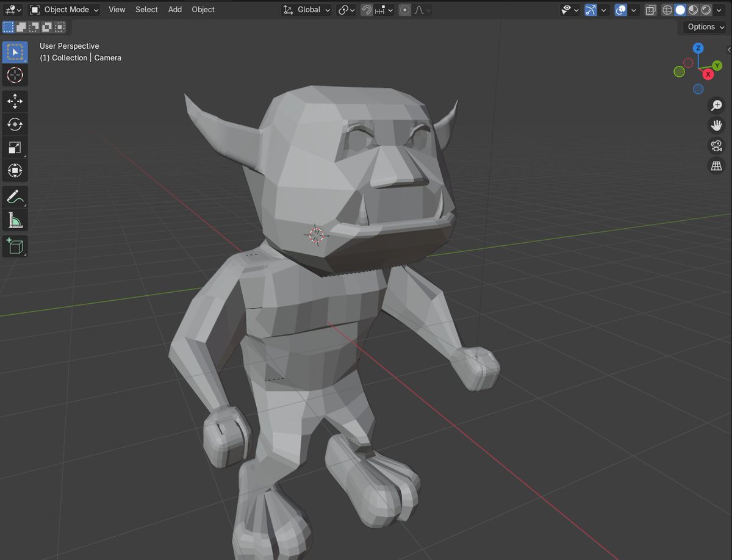732x560 pixels.
Task: Open the Object menu
Action: (x=203, y=10)
